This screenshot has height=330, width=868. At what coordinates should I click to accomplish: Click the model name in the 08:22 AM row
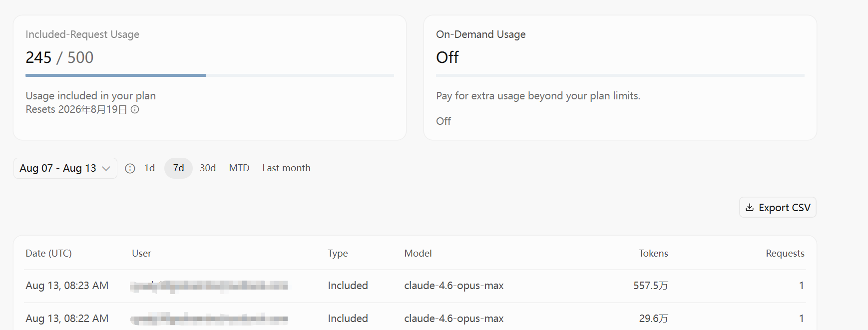coord(454,319)
